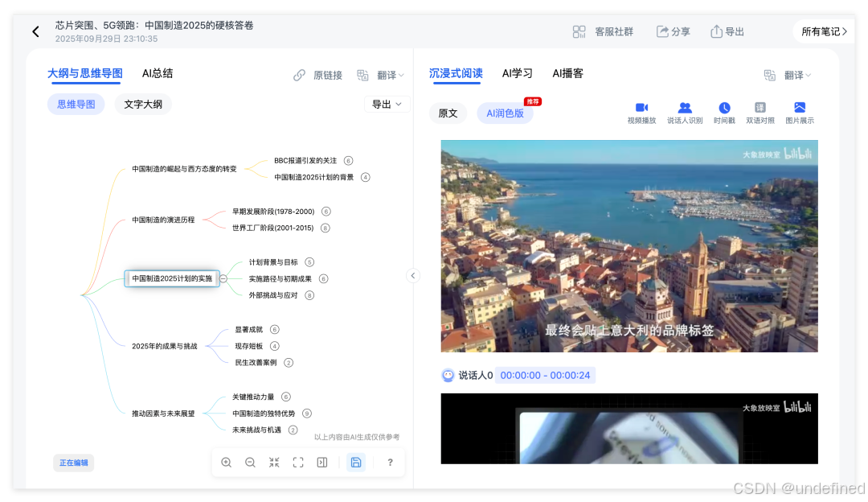Toggle 图片展示 image icon
The image size is (868, 502).
[800, 108]
